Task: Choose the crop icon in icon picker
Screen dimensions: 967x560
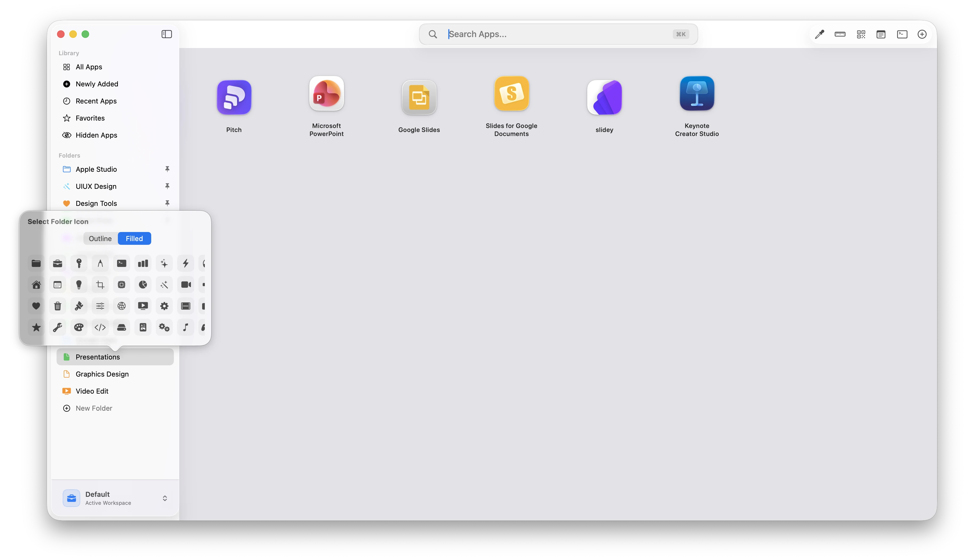Action: click(x=100, y=285)
